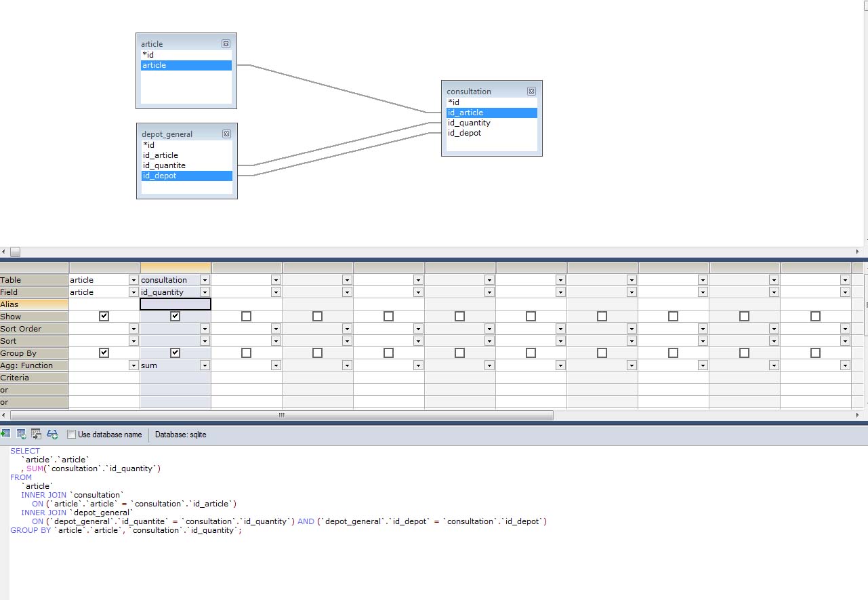The image size is (868, 600).
Task: Open the Sort Order dropdown for article
Action: click(133, 328)
